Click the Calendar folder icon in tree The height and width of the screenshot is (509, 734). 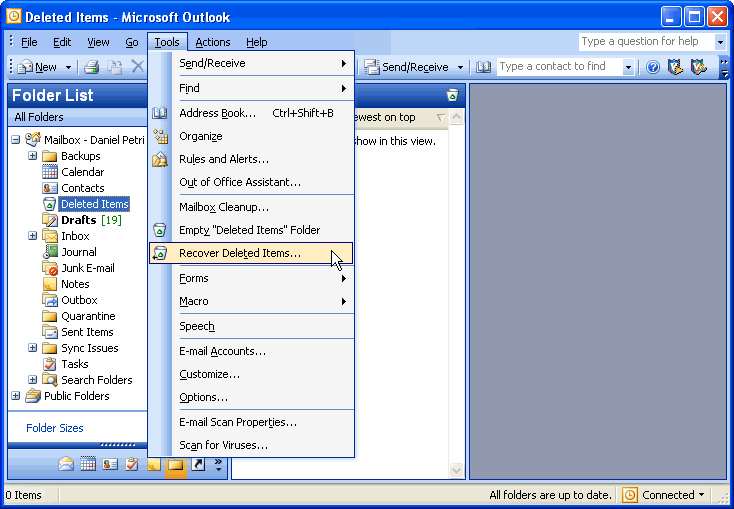pos(50,172)
